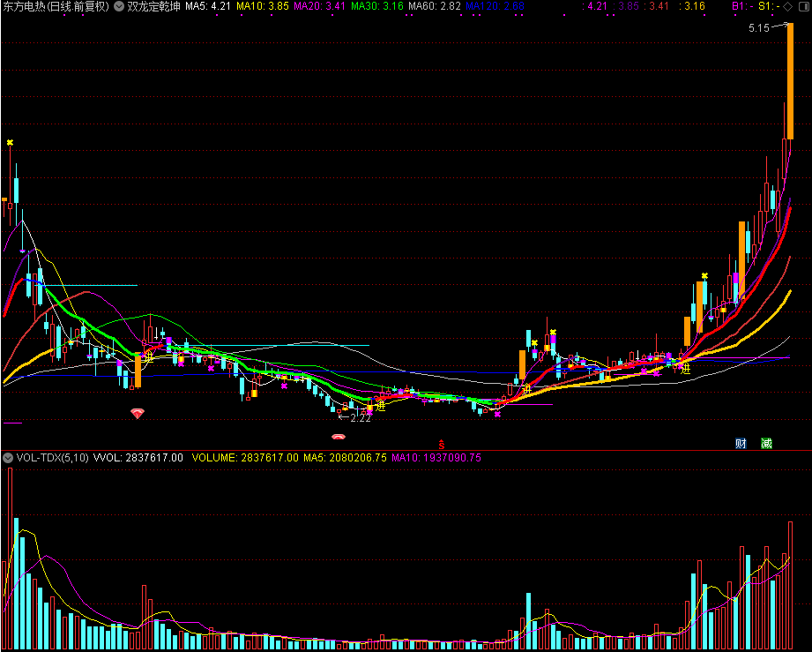Screen dimensions: 812x652
Task: Click the red gem marker below the chart
Action: point(138,413)
